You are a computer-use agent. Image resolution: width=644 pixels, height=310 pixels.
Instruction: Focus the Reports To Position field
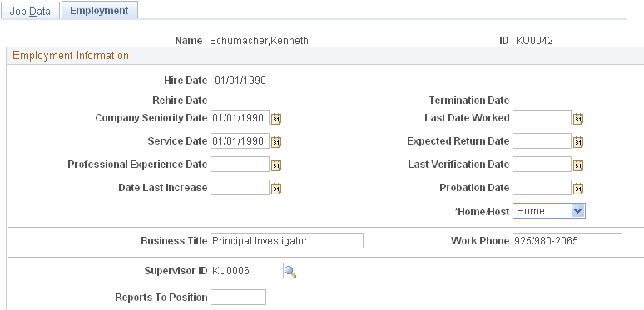[x=238, y=298]
